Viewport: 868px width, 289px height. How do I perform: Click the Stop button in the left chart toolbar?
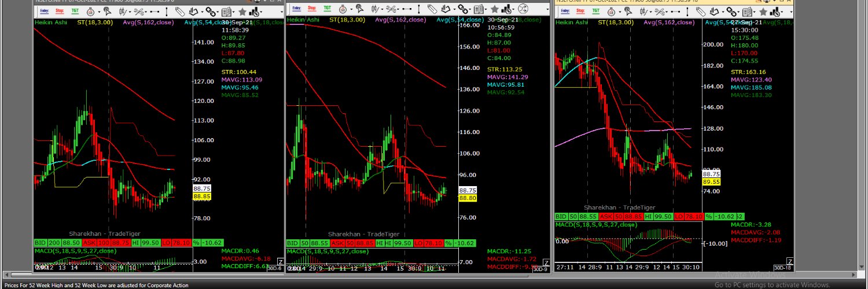coord(60,11)
